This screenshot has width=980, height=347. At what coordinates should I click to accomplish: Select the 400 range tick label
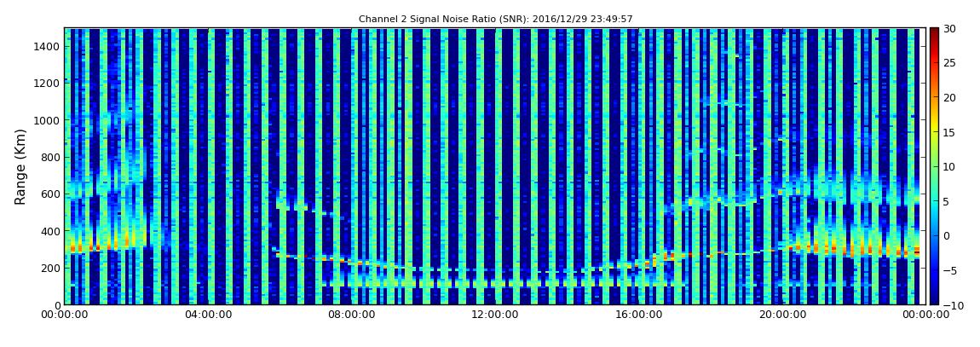tap(50, 231)
